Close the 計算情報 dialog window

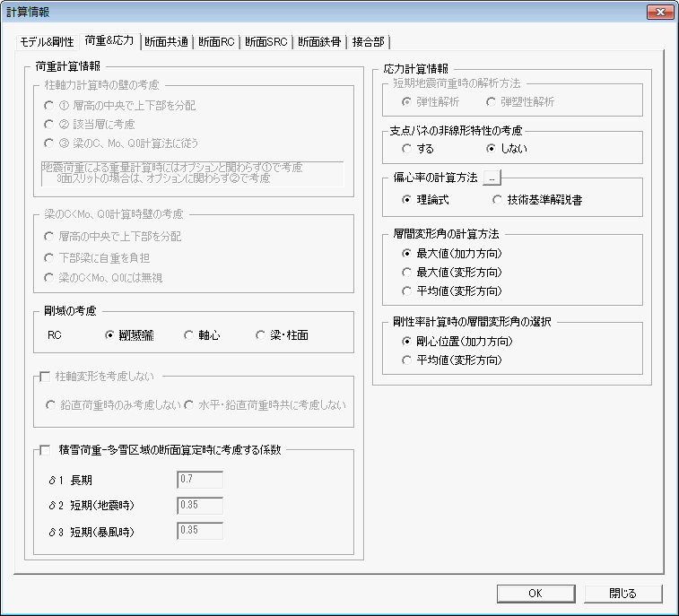(658, 12)
